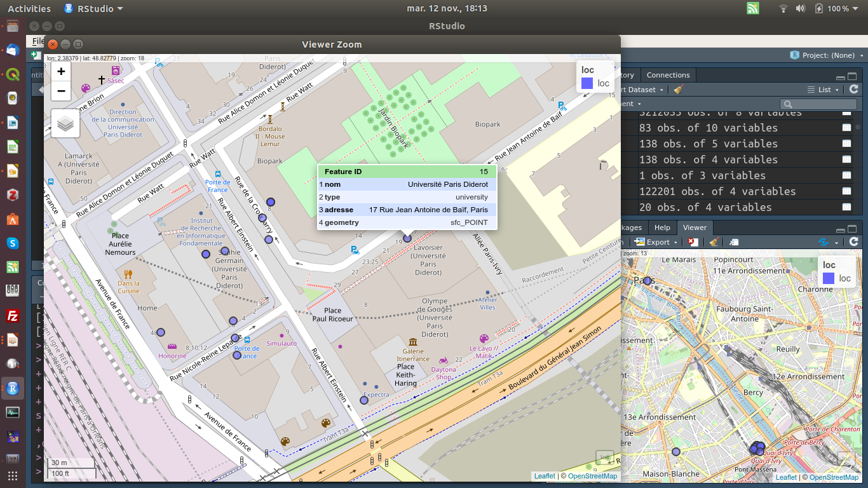Click the Dans la Cuisine restaurant icon
Viewport: 868px width, 488px height.
click(x=128, y=274)
